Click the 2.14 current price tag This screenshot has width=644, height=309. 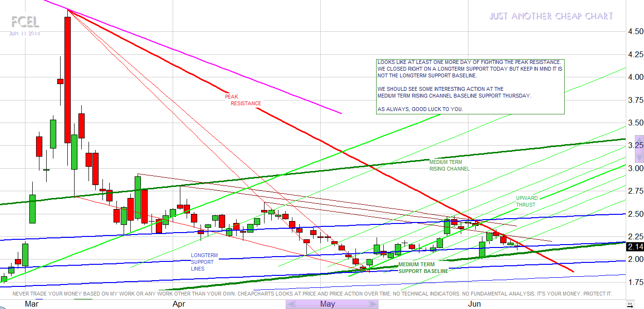coord(635,247)
